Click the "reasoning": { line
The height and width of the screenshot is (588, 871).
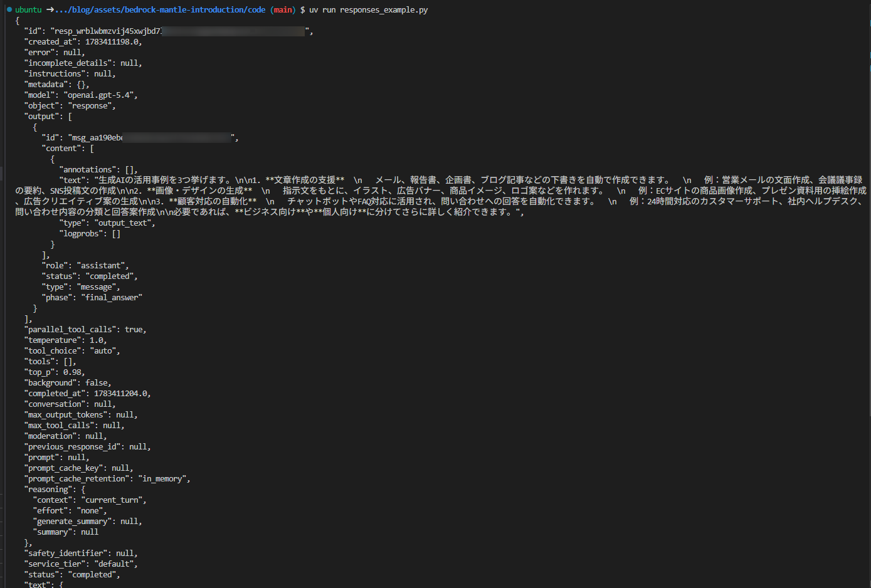(55, 490)
